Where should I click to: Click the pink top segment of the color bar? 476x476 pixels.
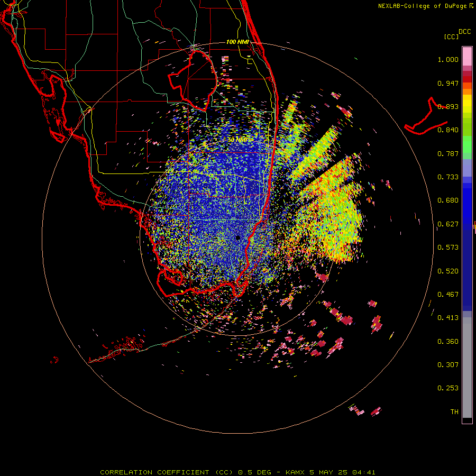point(467,56)
